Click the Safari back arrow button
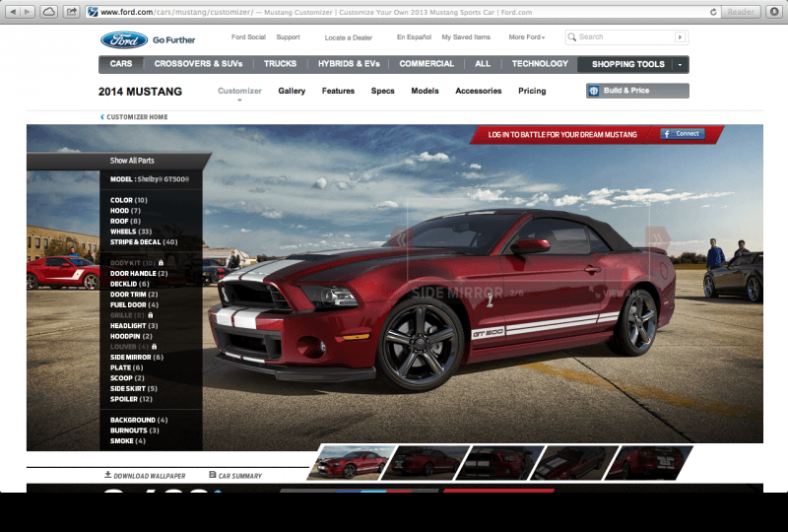 (13, 12)
